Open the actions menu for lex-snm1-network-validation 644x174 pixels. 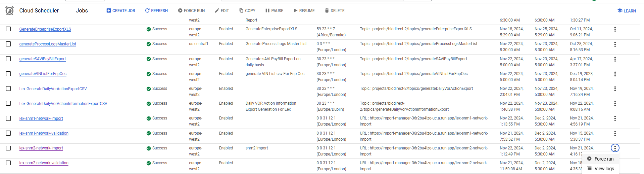615,133
